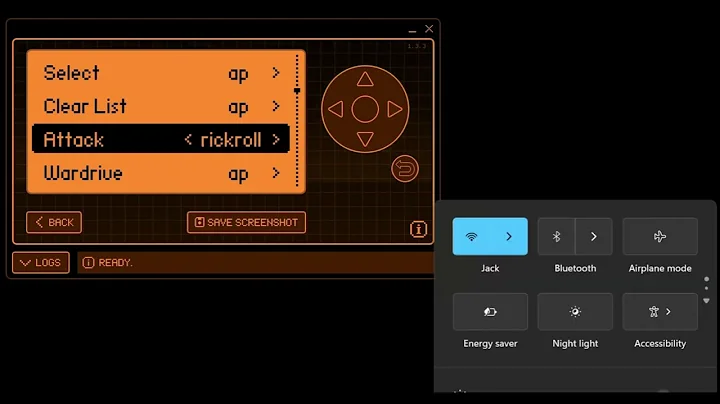Select the Attack menu item
This screenshot has width=720, height=404.
(x=161, y=139)
